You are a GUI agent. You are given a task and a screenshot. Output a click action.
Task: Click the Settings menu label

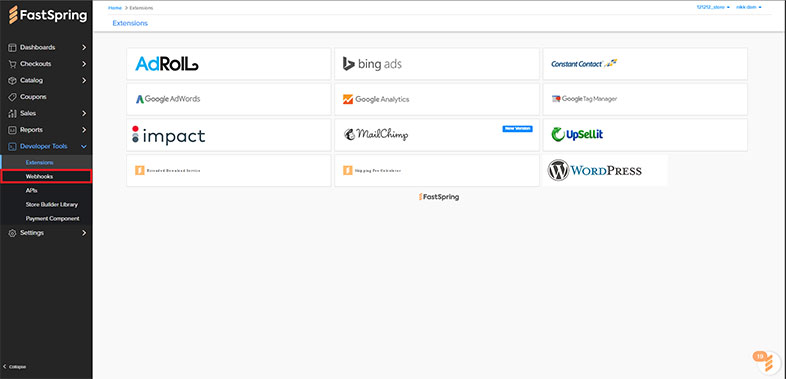[32, 233]
